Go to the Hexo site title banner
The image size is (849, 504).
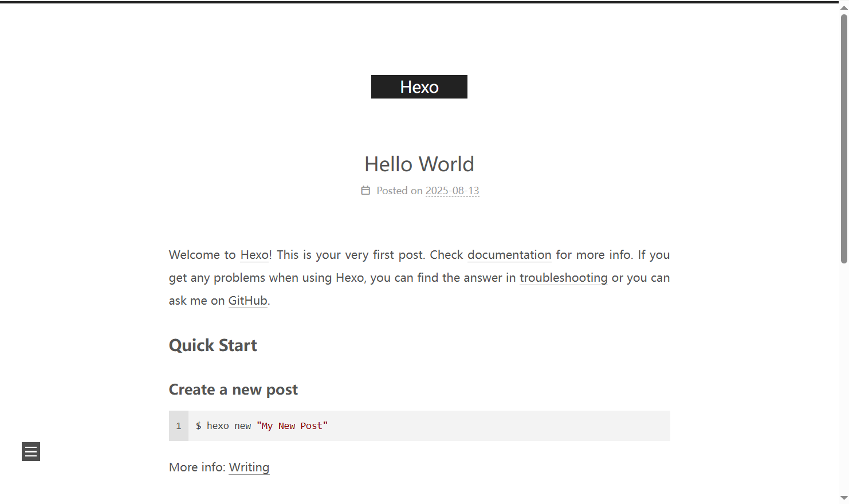point(419,87)
